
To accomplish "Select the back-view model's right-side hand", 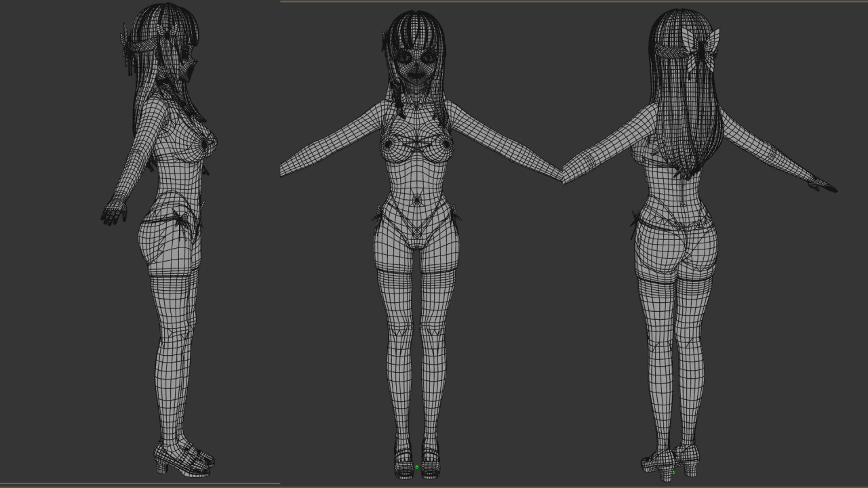I will coord(823,184).
